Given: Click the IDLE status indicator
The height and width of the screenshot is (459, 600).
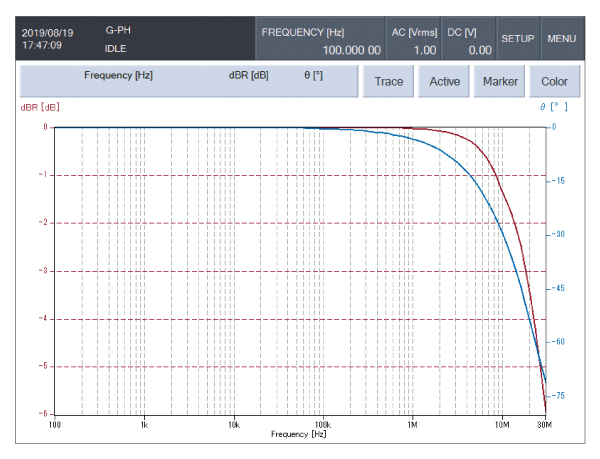Looking at the screenshot, I should [115, 47].
